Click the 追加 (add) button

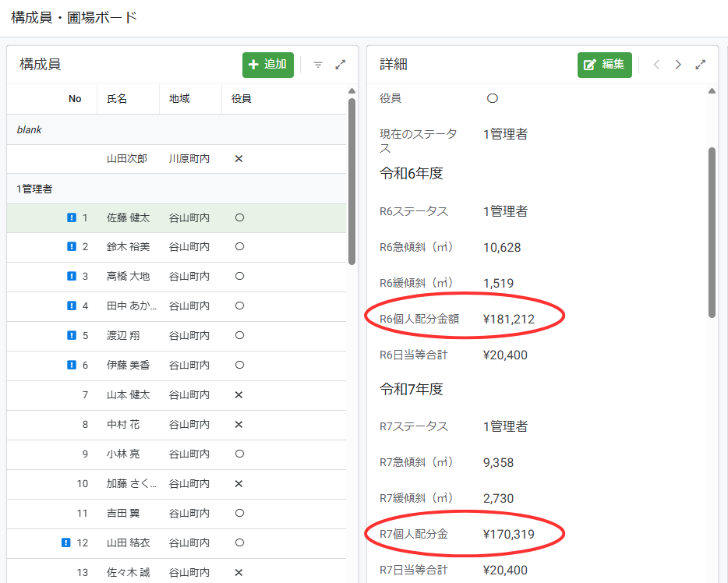click(x=268, y=65)
